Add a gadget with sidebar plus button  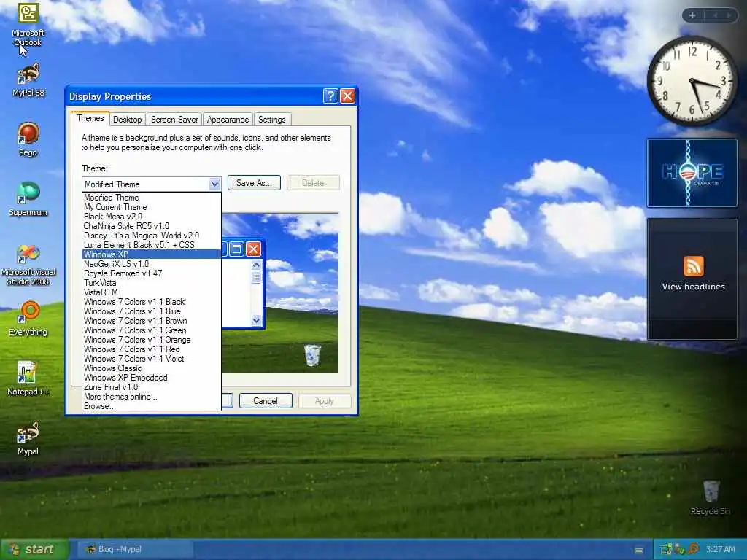pyautogui.click(x=692, y=15)
